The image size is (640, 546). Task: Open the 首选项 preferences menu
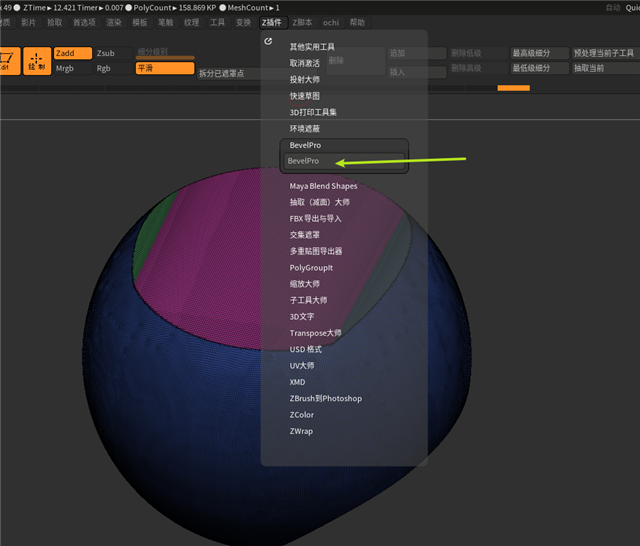tap(84, 22)
